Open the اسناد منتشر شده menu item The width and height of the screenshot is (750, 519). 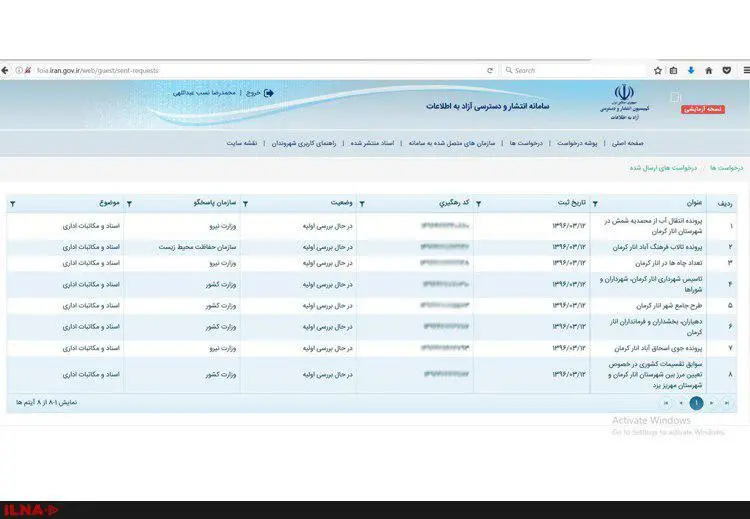372,143
